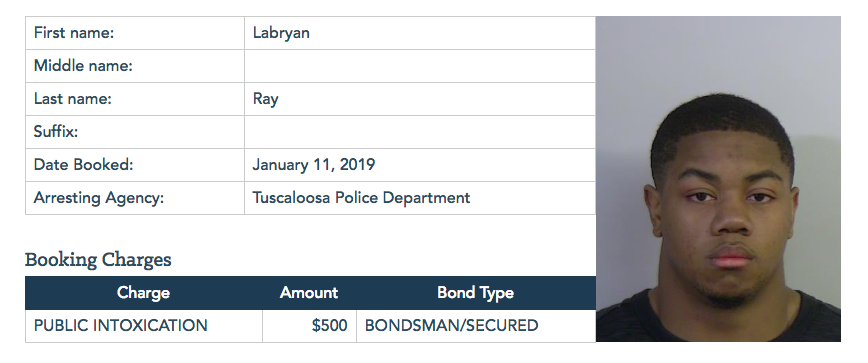This screenshot has width=868, height=363.
Task: Select the BONDSMAN/SECURED bond type cell
Action: [476, 326]
